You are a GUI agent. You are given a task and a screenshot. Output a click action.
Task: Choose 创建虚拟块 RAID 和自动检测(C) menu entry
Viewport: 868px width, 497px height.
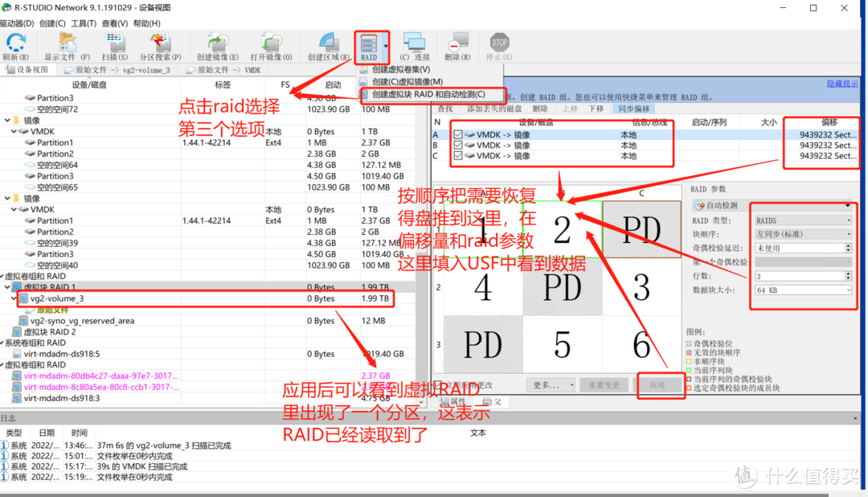point(428,95)
